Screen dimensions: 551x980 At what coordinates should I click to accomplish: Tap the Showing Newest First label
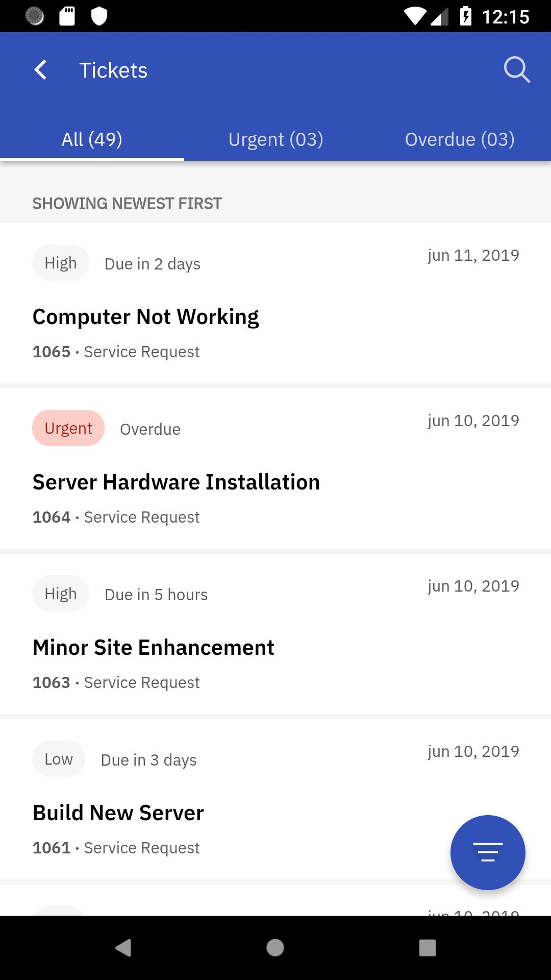coord(127,204)
